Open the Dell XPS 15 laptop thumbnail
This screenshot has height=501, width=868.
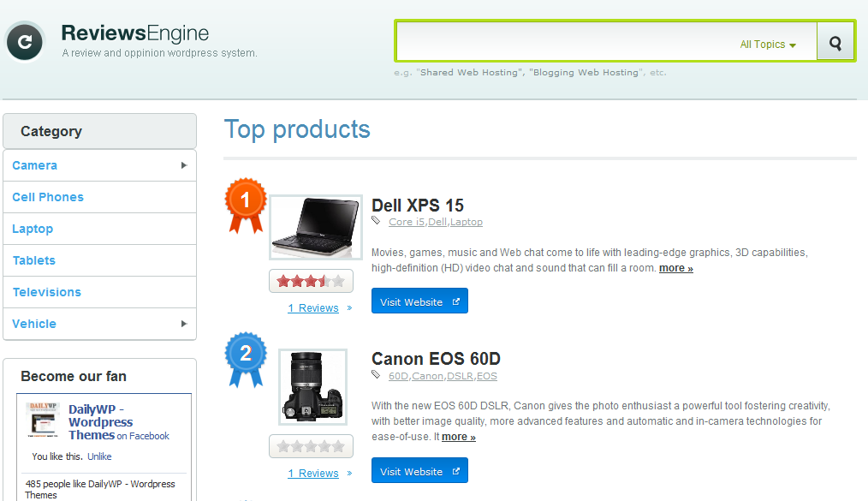pos(316,227)
